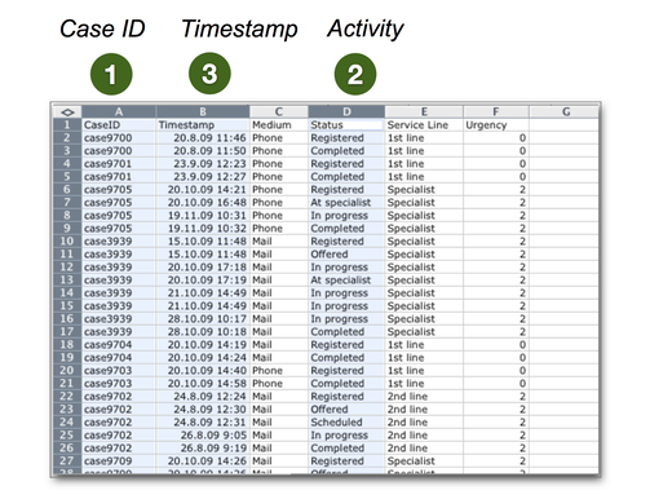This screenshot has height=499, width=672.
Task: Select the 'CaseID' header cell in row 1
Action: (x=117, y=125)
